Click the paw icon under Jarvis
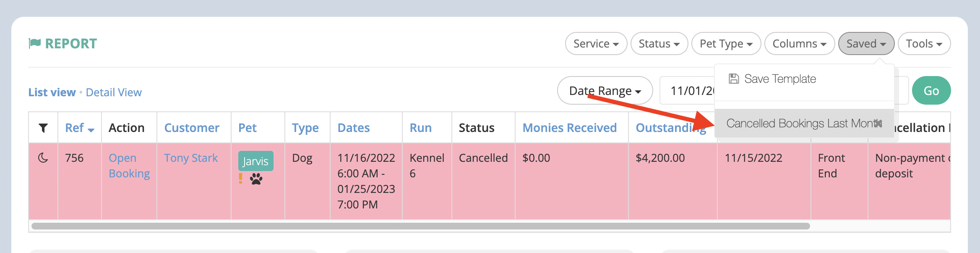Viewport: 980px width, 253px height. click(256, 179)
